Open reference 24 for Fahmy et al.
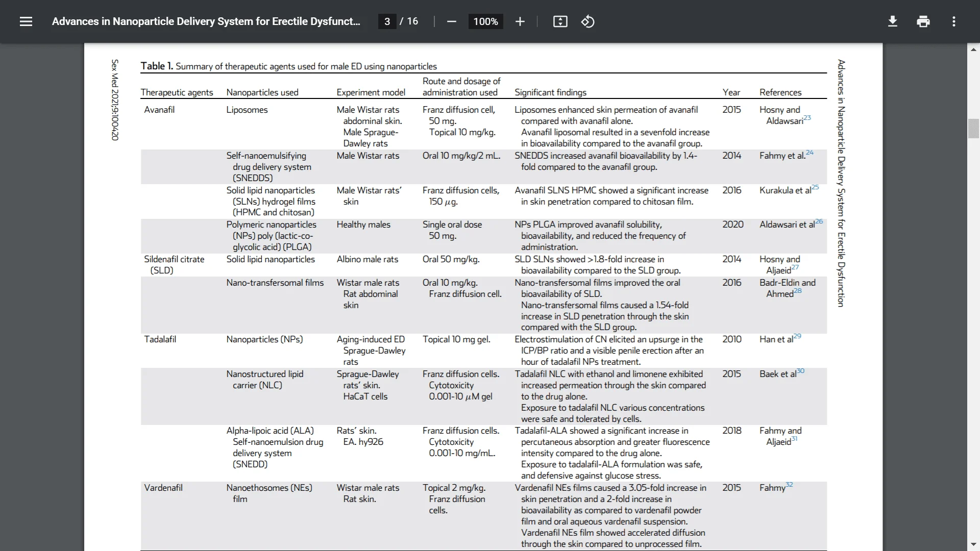Image resolution: width=980 pixels, height=551 pixels. [x=810, y=153]
